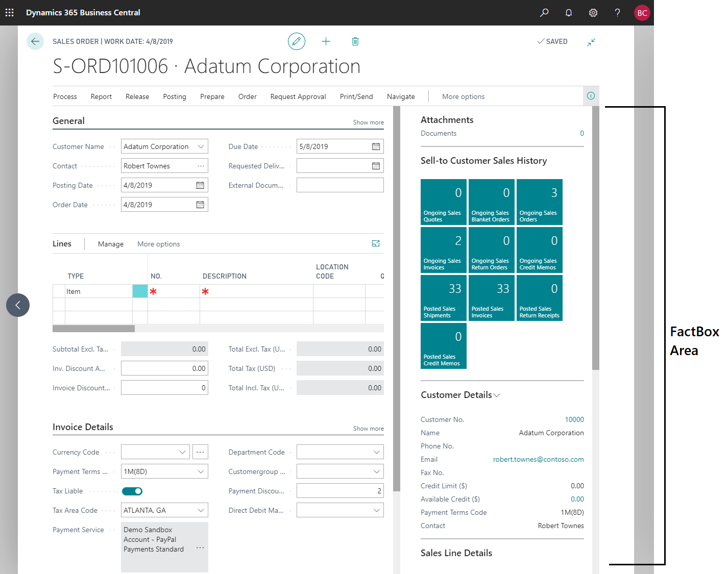Open the Tax Area Code dropdown

tap(201, 510)
